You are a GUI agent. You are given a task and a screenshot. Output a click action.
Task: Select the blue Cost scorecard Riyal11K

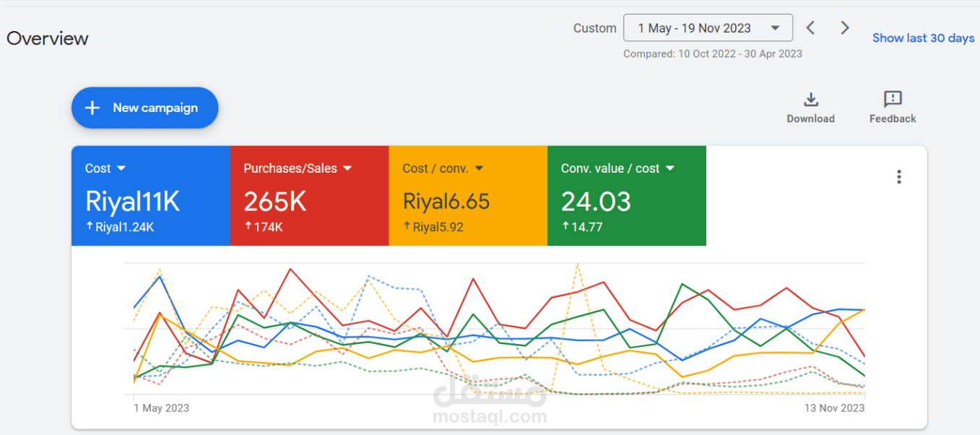point(151,196)
